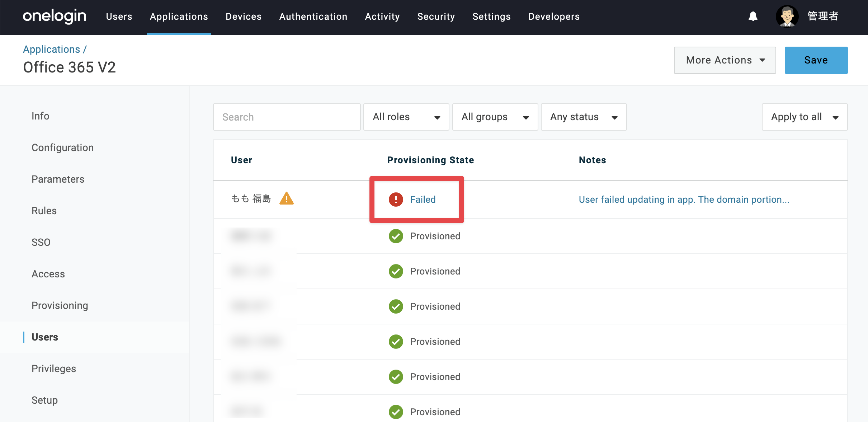Open the Settings navigation menu
This screenshot has width=868, height=422.
pyautogui.click(x=491, y=17)
